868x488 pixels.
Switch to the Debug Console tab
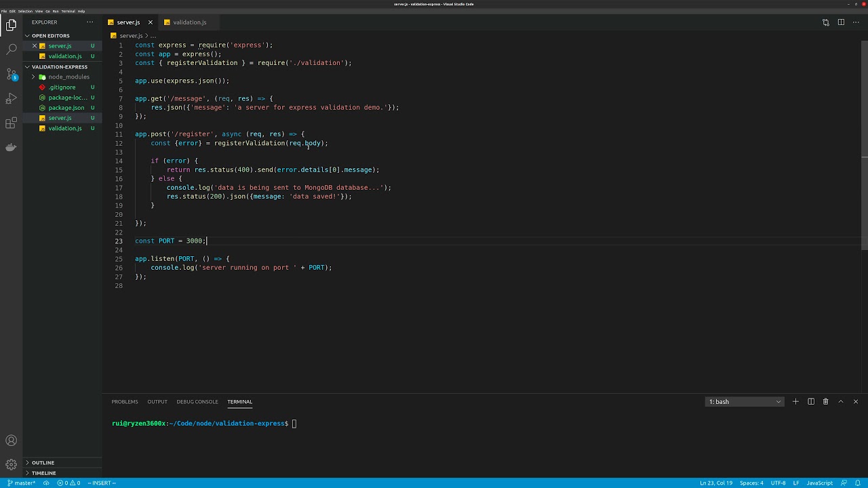click(x=197, y=401)
